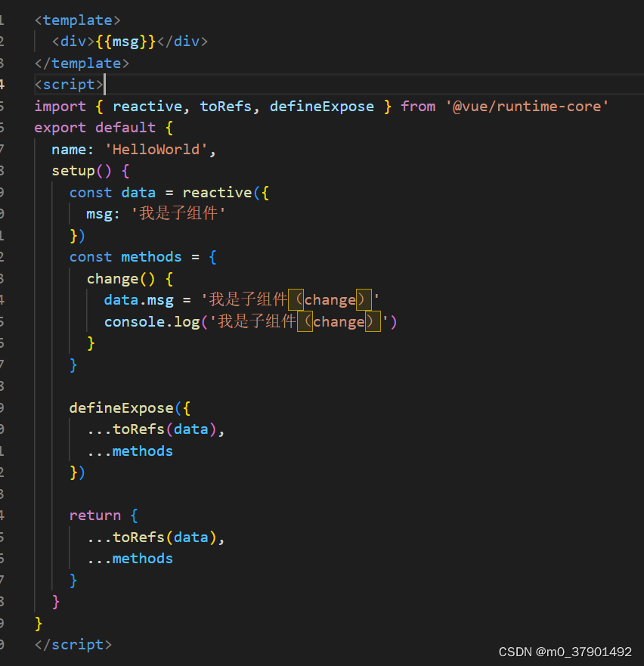Click the 'HelloWorld' component name string

click(x=155, y=149)
